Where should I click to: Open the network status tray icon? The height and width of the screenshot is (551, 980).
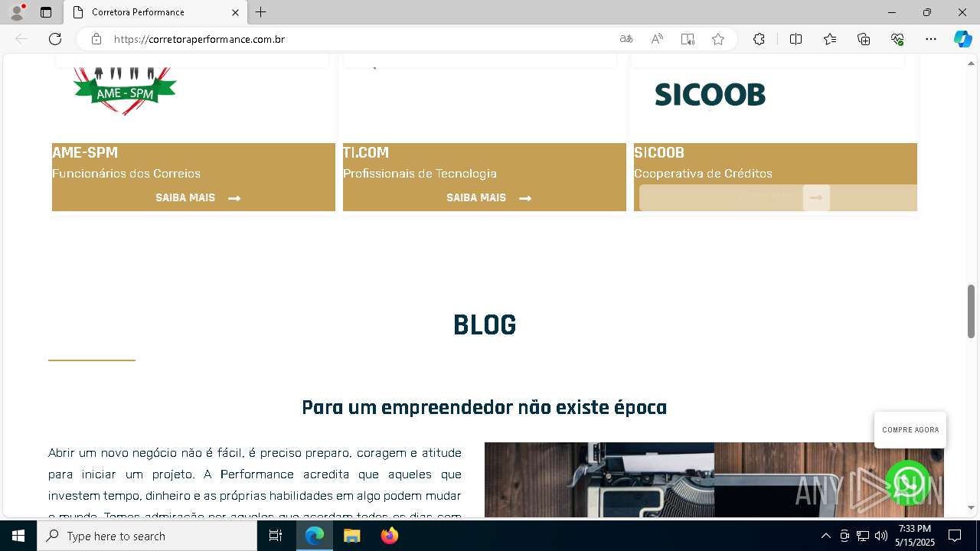tap(863, 536)
